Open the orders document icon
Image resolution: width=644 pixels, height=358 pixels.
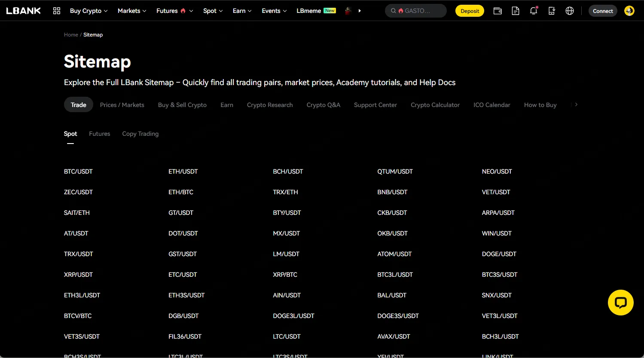[x=516, y=11]
